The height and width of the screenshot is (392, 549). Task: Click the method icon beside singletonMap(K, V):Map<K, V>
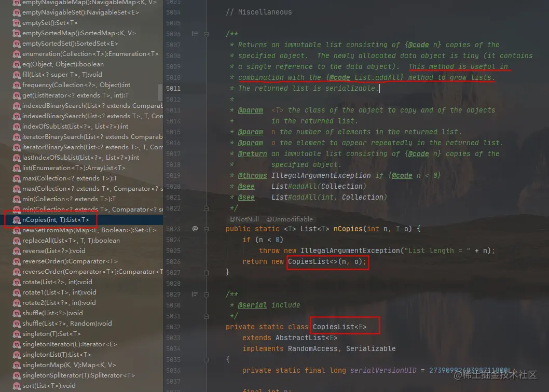[17, 366]
